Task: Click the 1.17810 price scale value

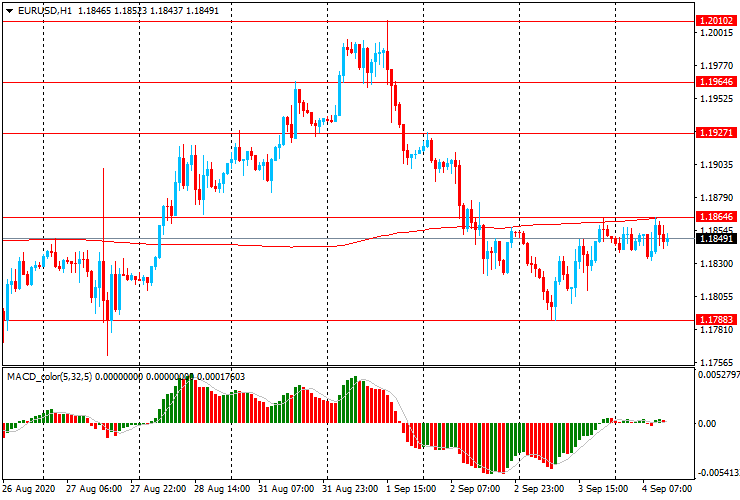Action: point(716,330)
